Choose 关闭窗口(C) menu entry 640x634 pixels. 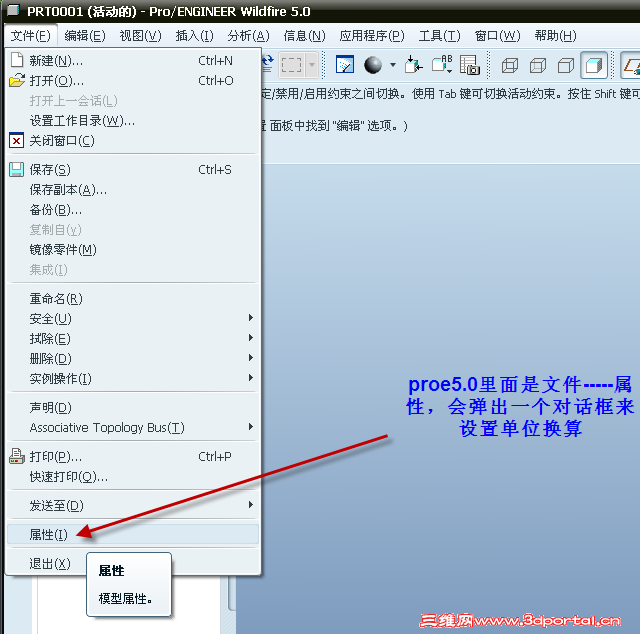pos(133,141)
